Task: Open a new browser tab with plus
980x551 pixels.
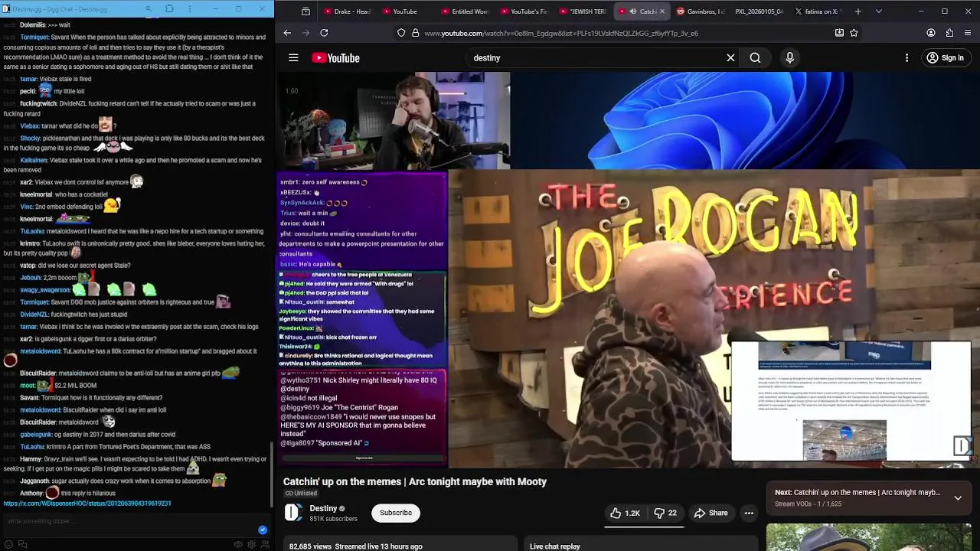Action: pyautogui.click(x=857, y=11)
